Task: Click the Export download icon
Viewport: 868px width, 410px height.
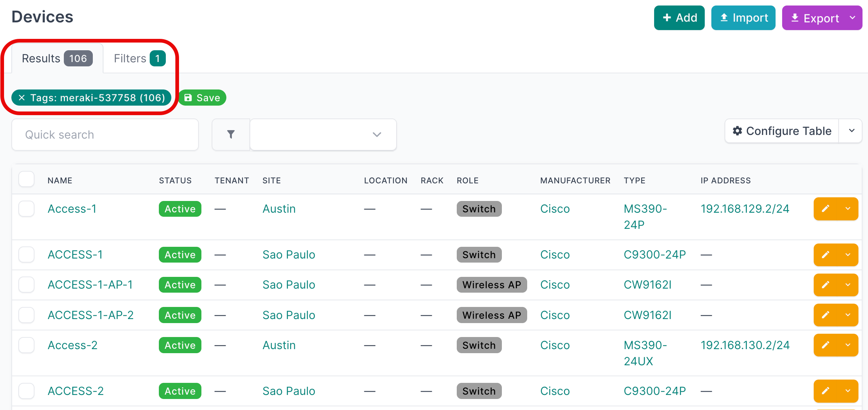Action: click(x=795, y=17)
